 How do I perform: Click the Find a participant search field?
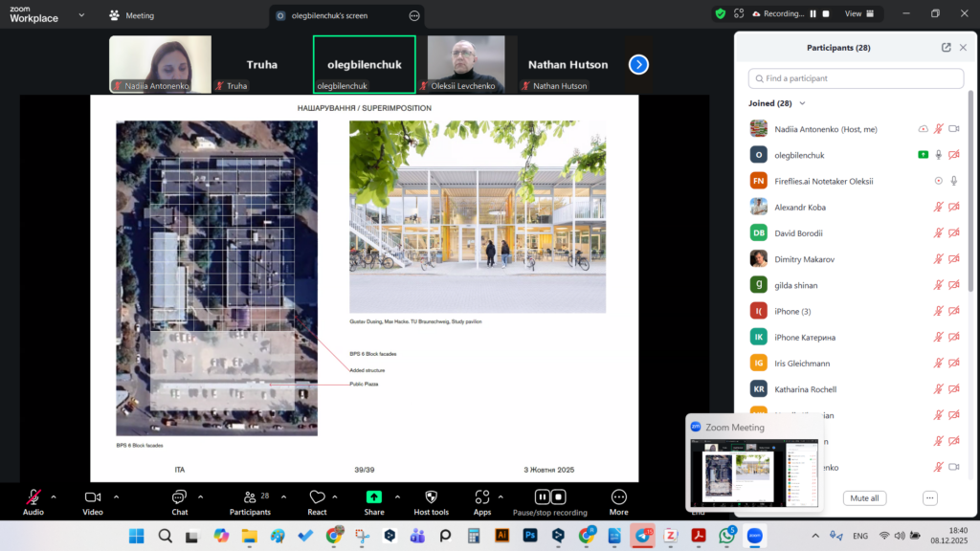click(856, 78)
